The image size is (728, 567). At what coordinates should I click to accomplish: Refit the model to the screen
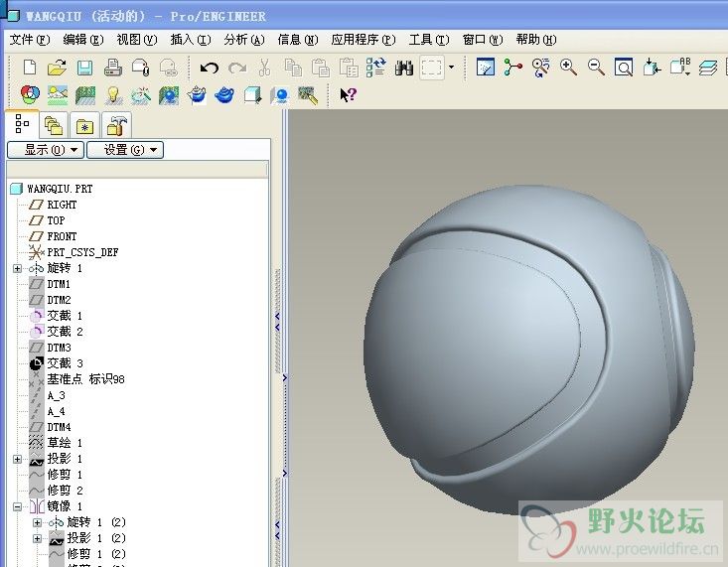pos(624,68)
